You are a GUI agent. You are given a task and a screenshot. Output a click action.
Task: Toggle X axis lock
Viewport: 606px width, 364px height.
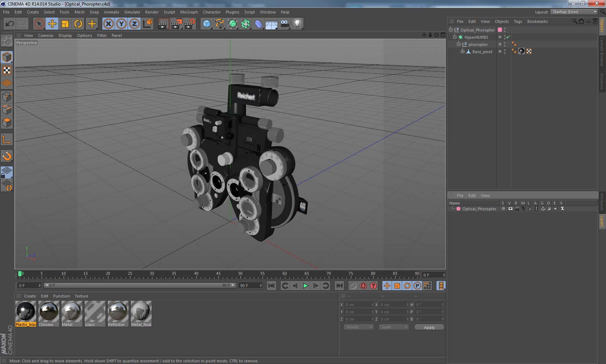click(x=108, y=24)
